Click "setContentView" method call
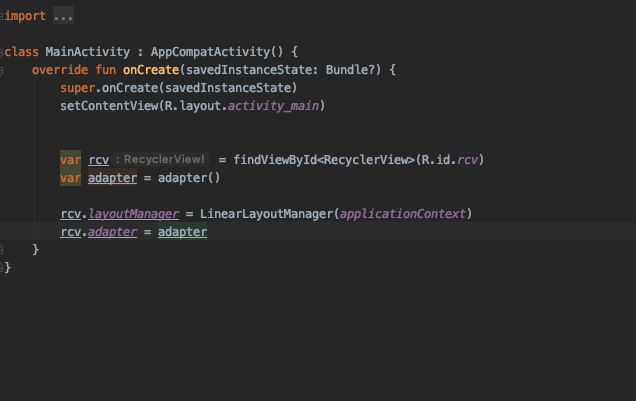The width and height of the screenshot is (636, 401). tap(109, 106)
